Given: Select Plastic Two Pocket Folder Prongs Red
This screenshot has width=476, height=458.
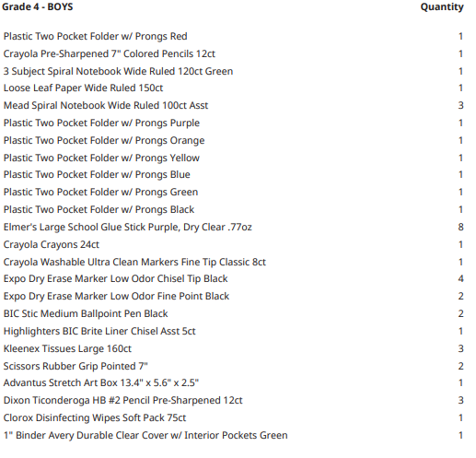Looking at the screenshot, I should point(95,36).
